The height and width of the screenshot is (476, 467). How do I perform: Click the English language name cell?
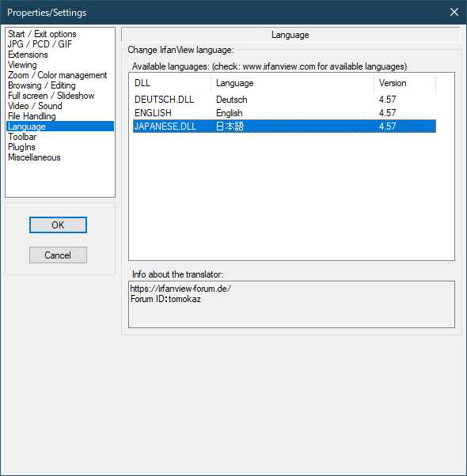[230, 113]
